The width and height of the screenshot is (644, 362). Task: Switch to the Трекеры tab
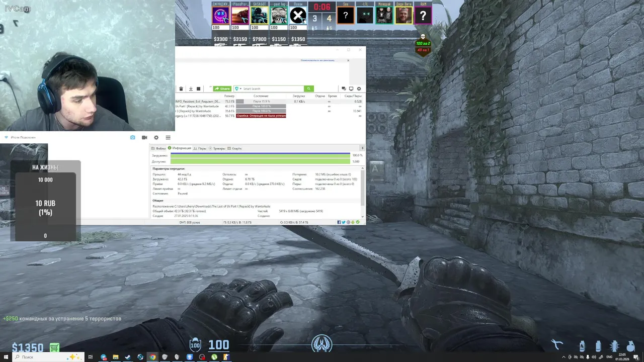217,148
